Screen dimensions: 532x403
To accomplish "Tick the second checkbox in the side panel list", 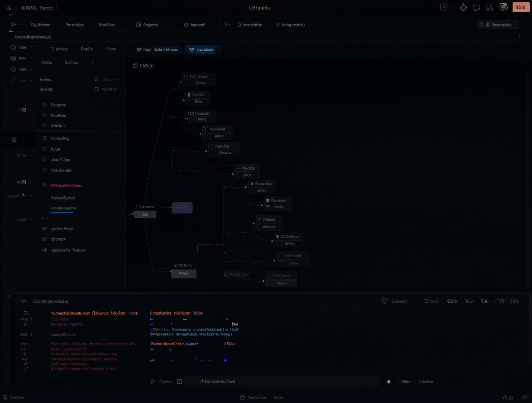I will point(44,116).
